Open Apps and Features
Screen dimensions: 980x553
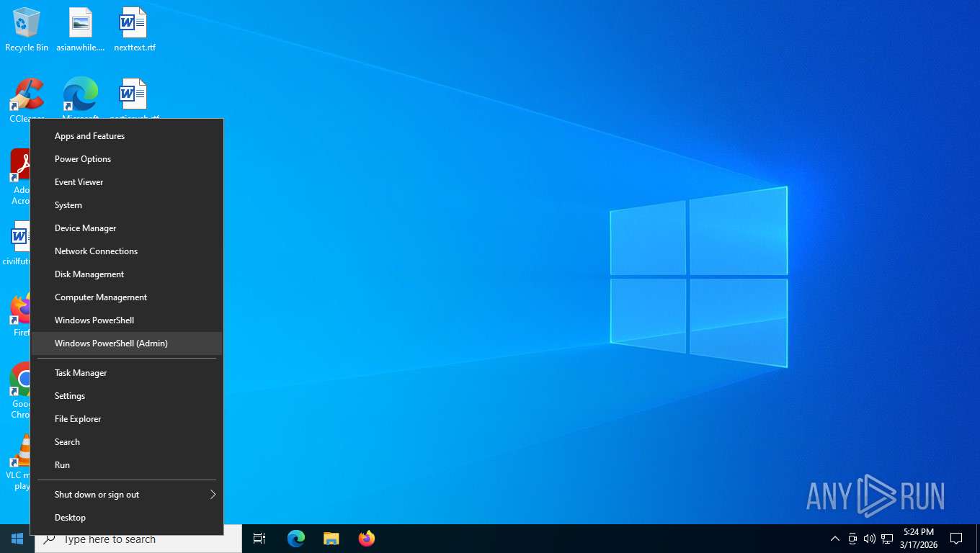(x=127, y=136)
